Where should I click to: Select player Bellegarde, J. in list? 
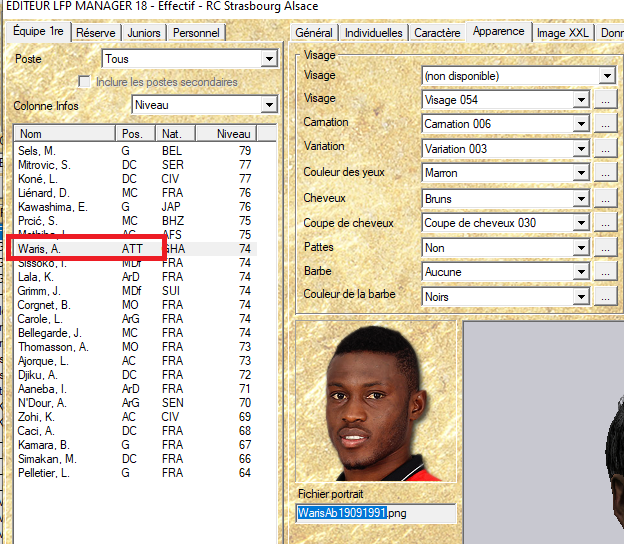[x=135, y=333]
